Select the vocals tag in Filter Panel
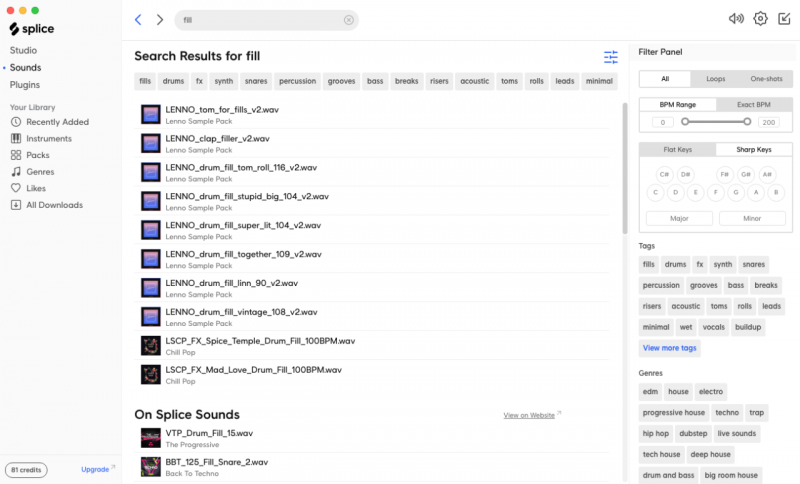The image size is (800, 484). click(713, 327)
